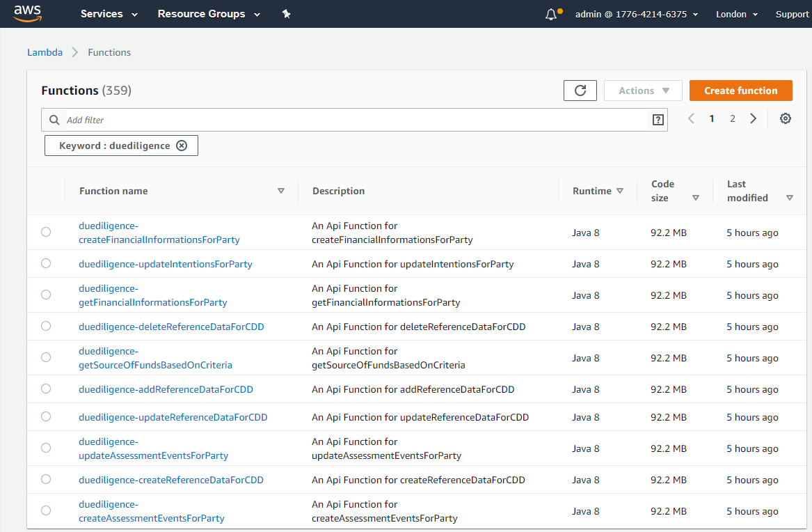Open the London region selector

pyautogui.click(x=737, y=14)
